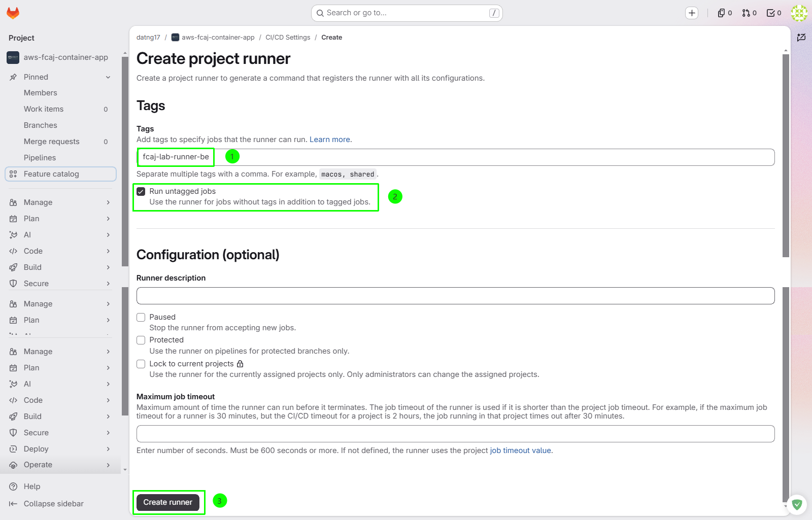Viewport: 812px width, 520px height.
Task: Click the Feature catalog grid icon
Action: tap(13, 174)
